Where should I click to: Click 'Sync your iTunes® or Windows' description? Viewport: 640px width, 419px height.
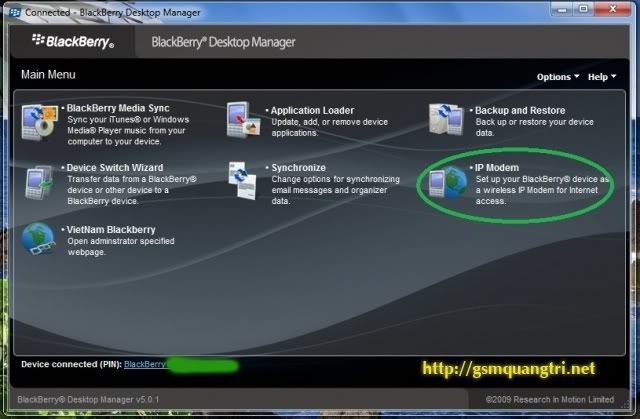click(x=128, y=120)
